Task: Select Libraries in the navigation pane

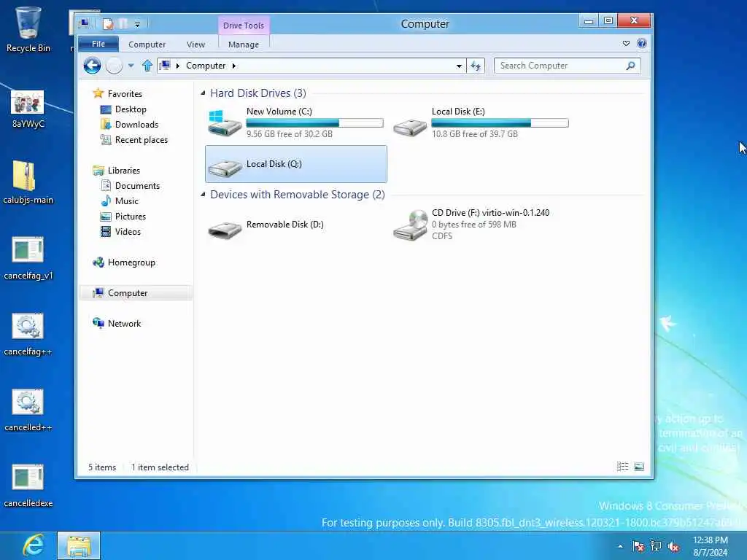Action: (124, 171)
